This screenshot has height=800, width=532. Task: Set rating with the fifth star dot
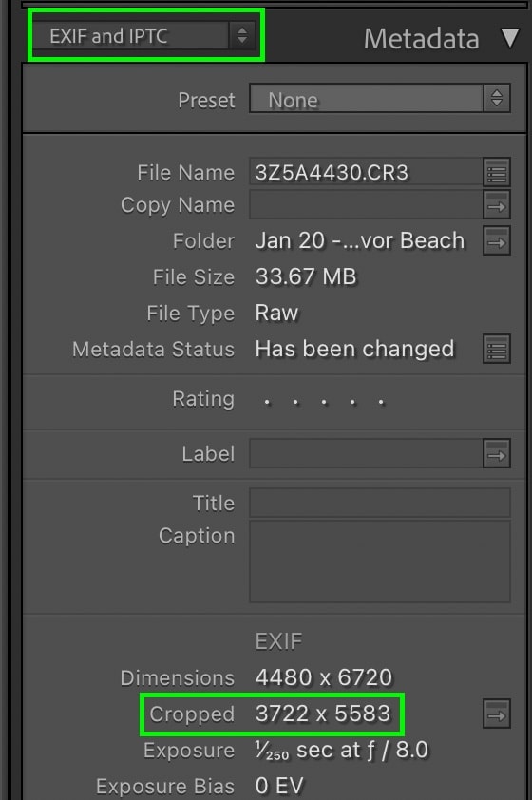[381, 402]
